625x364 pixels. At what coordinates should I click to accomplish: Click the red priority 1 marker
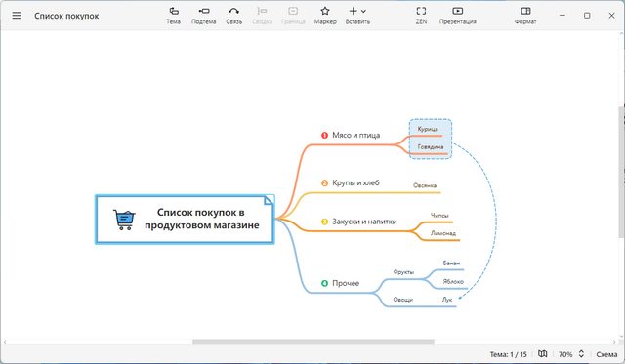tap(324, 136)
